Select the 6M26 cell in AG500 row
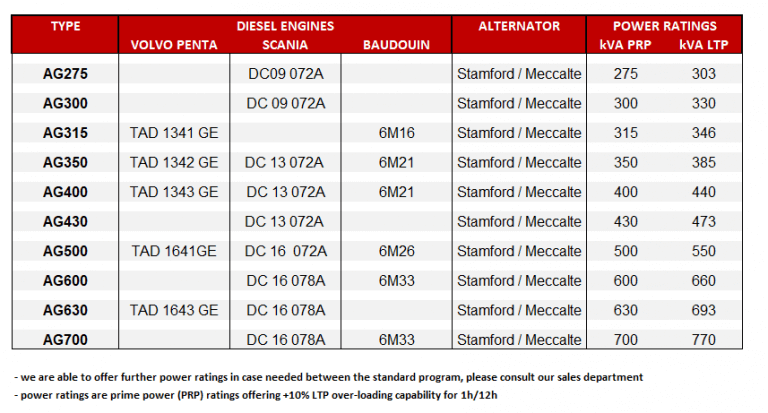768x413 pixels. [396, 251]
